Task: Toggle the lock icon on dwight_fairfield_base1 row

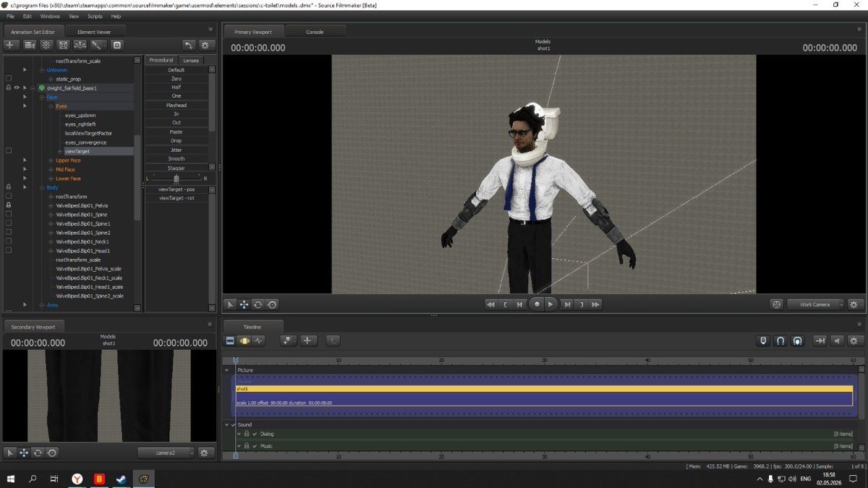Action: click(8, 88)
